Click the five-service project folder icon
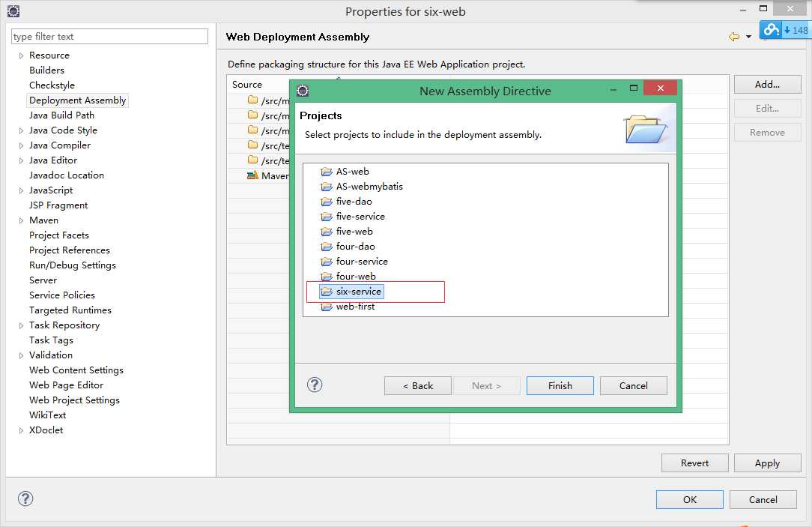Screen dimensions: 812x527 pos(327,217)
